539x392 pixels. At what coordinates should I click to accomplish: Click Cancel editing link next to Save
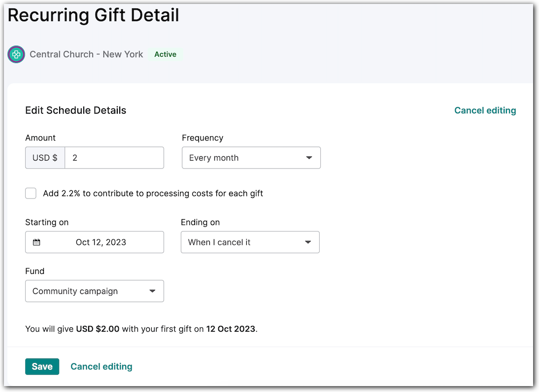101,366
